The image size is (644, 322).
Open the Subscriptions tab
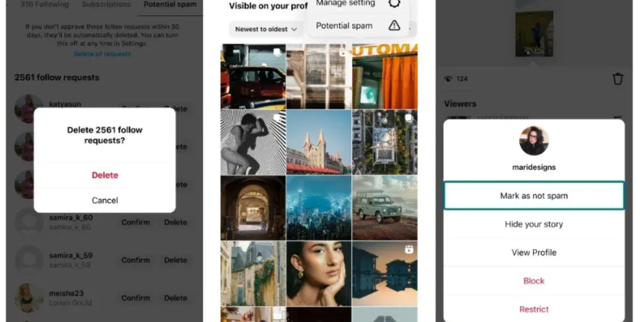click(106, 4)
